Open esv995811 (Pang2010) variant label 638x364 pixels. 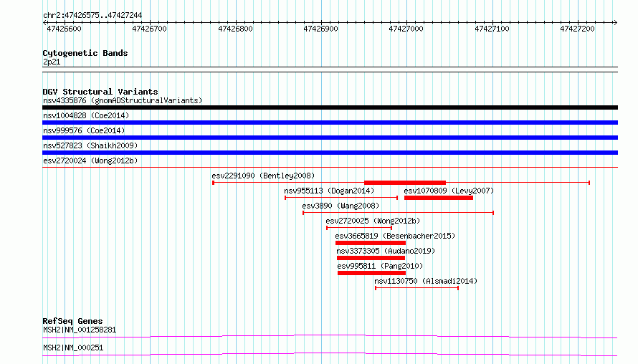point(380,266)
